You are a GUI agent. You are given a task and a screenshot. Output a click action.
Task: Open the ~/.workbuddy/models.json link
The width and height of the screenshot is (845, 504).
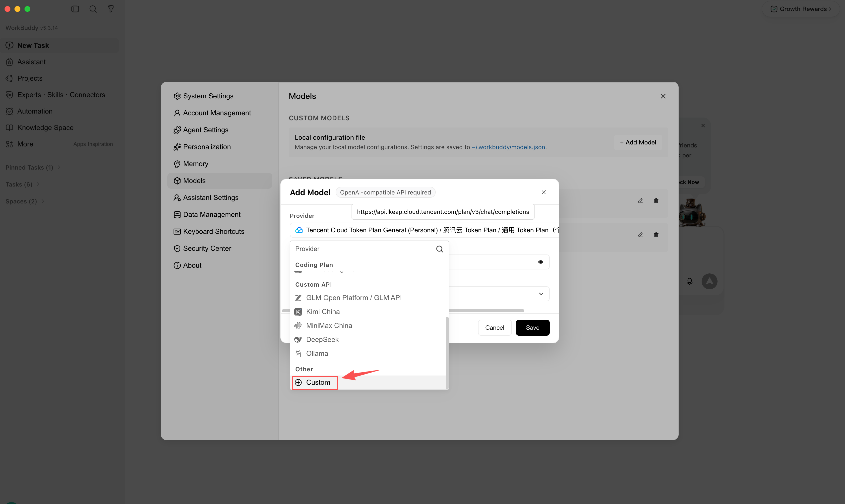coord(508,147)
